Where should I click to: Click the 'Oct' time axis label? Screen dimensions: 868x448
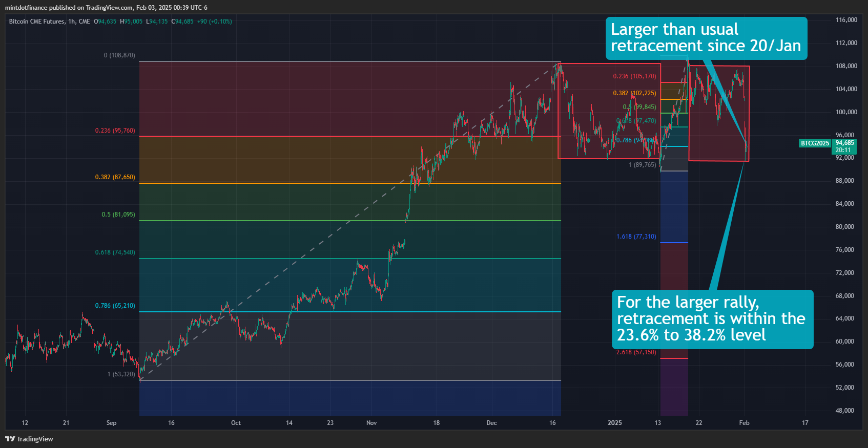click(x=236, y=423)
